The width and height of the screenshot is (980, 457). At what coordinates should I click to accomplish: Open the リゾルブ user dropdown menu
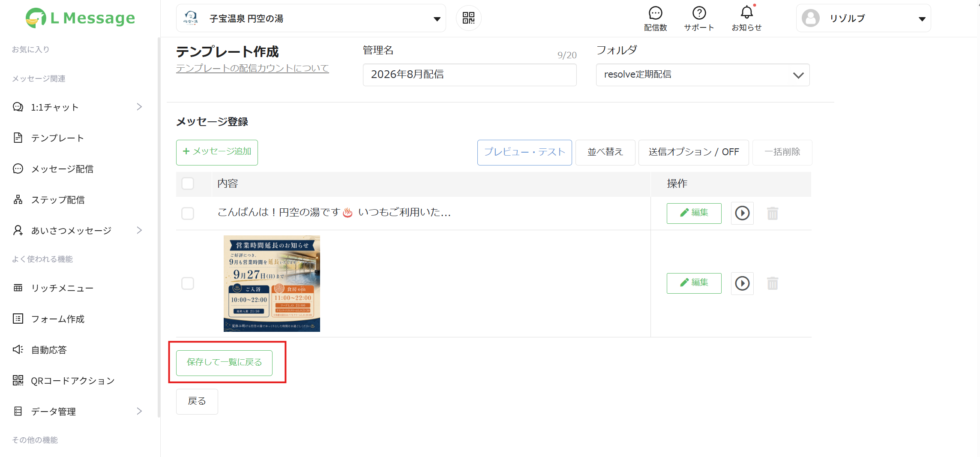click(863, 18)
